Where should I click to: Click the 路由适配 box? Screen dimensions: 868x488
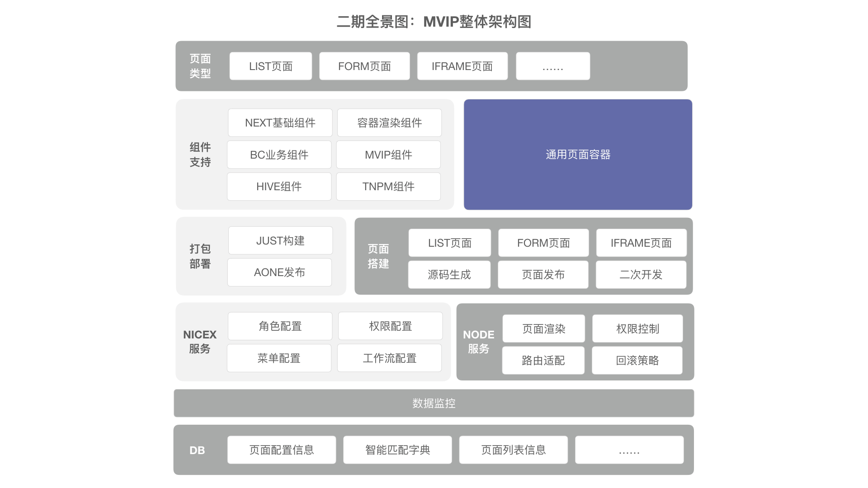click(x=543, y=361)
